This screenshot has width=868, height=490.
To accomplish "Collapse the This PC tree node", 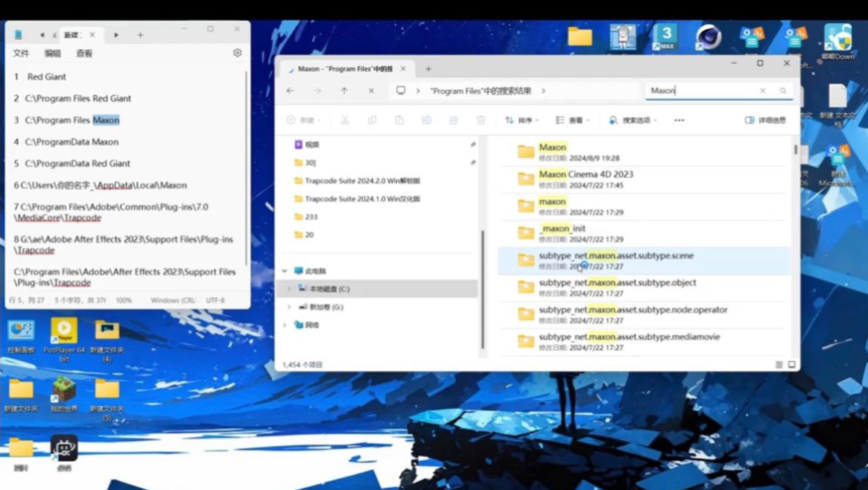I will coord(285,271).
